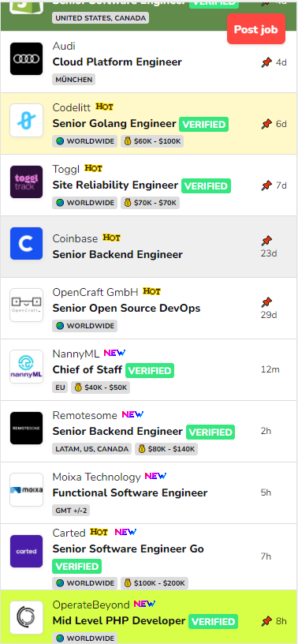The width and height of the screenshot is (298, 644).
Task: Click the $100K - $200K salary tag
Action: click(x=155, y=583)
